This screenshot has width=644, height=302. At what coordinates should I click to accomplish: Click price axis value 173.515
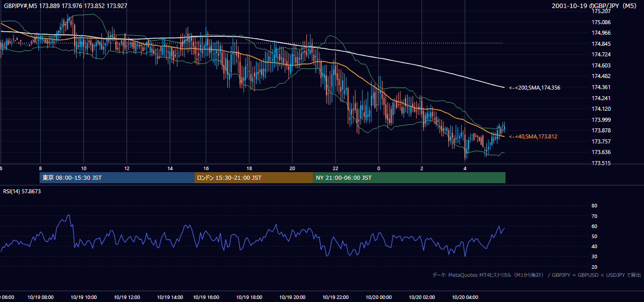(x=601, y=163)
